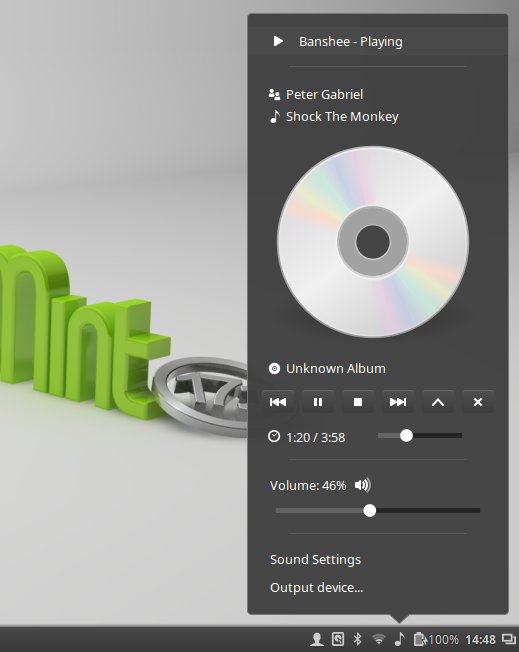Open the 14:48 clock calendar
The width and height of the screenshot is (519, 652).
pos(480,639)
